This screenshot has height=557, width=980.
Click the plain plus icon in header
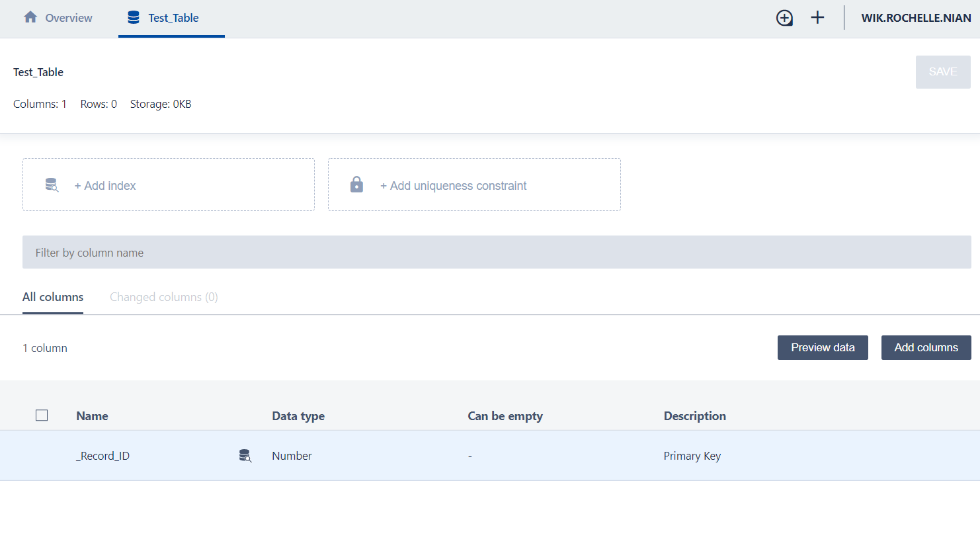click(x=817, y=18)
